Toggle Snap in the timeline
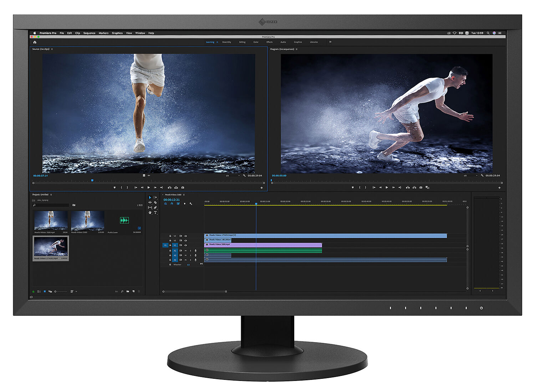535x392 pixels. point(172,203)
